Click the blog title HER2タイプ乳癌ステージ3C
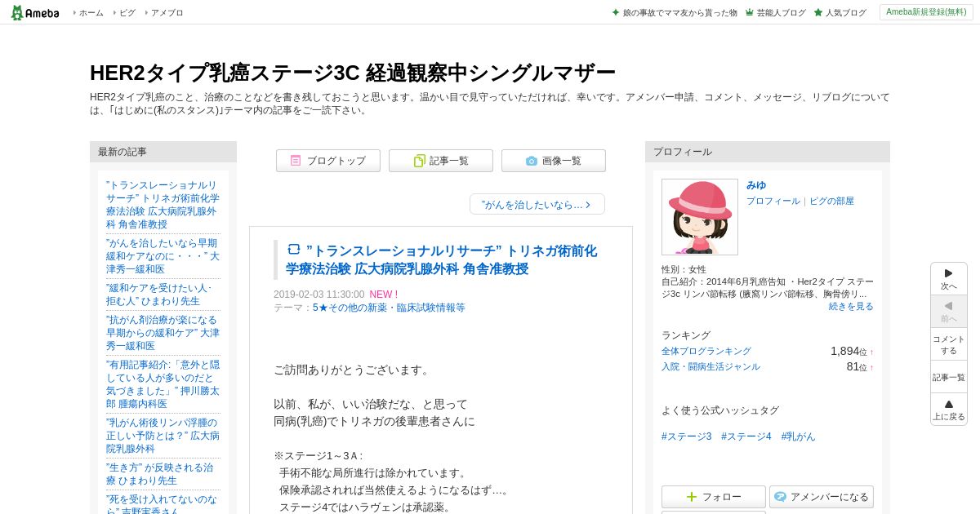 [353, 73]
